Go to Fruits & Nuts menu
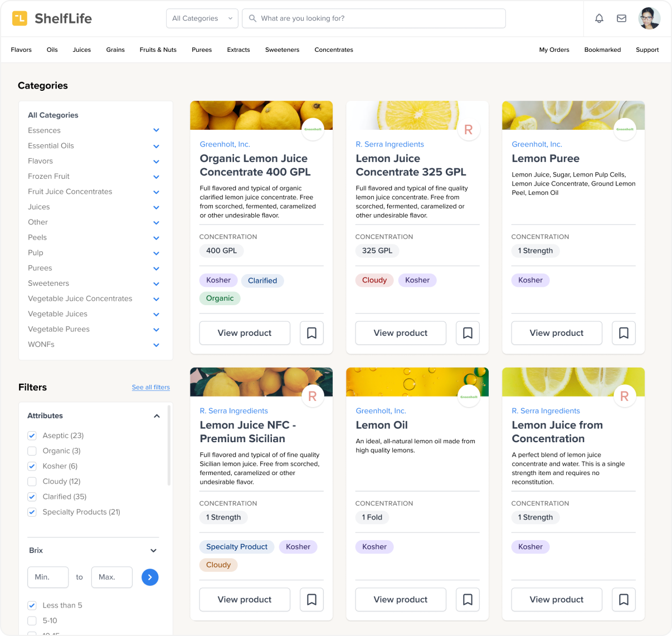 pyautogui.click(x=158, y=50)
